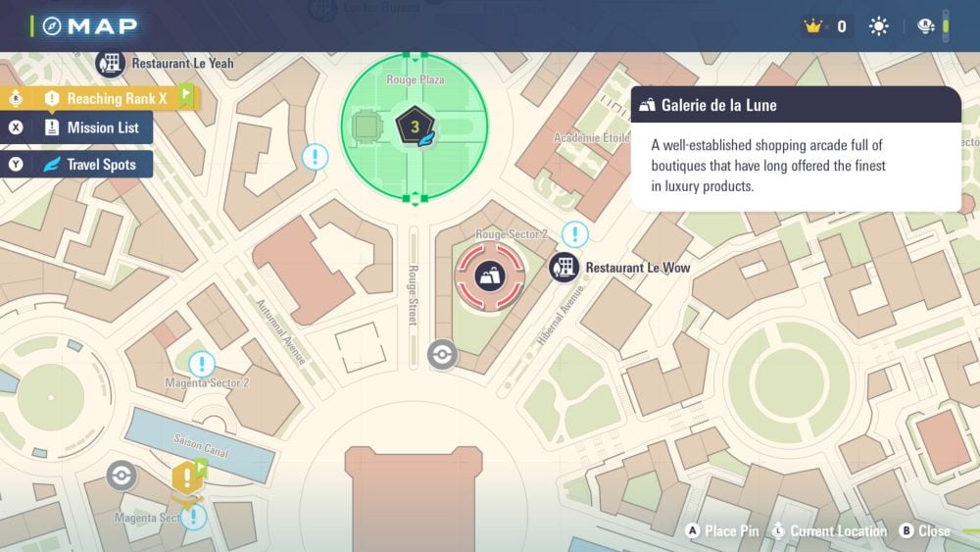Open the Mission List
Screen dimensions: 980x552
pos(92,127)
